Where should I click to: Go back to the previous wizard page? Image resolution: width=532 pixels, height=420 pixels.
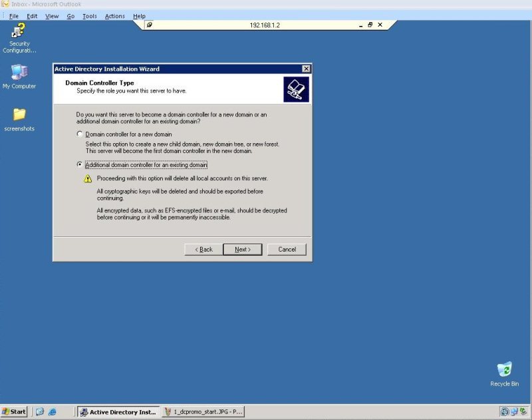coord(203,250)
